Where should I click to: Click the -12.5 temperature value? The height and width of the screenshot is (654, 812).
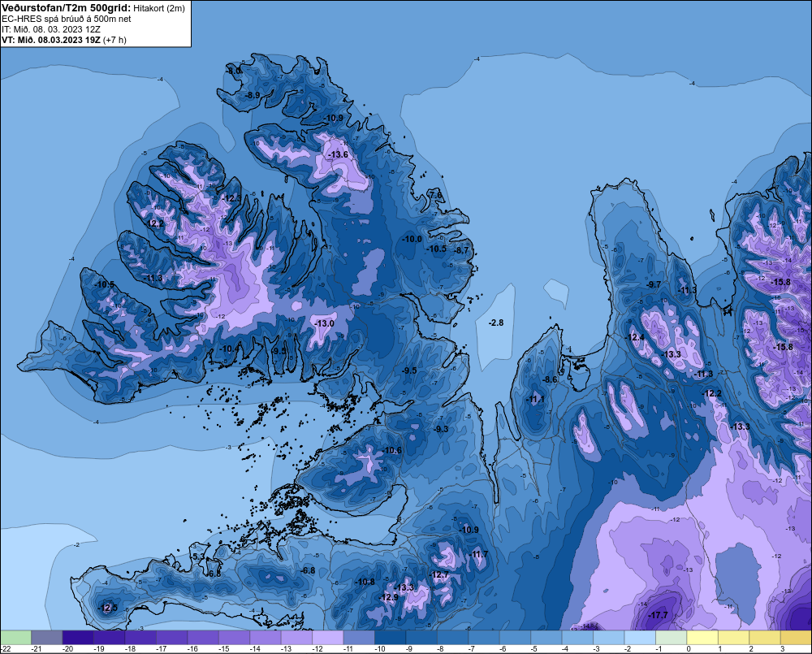[108, 608]
